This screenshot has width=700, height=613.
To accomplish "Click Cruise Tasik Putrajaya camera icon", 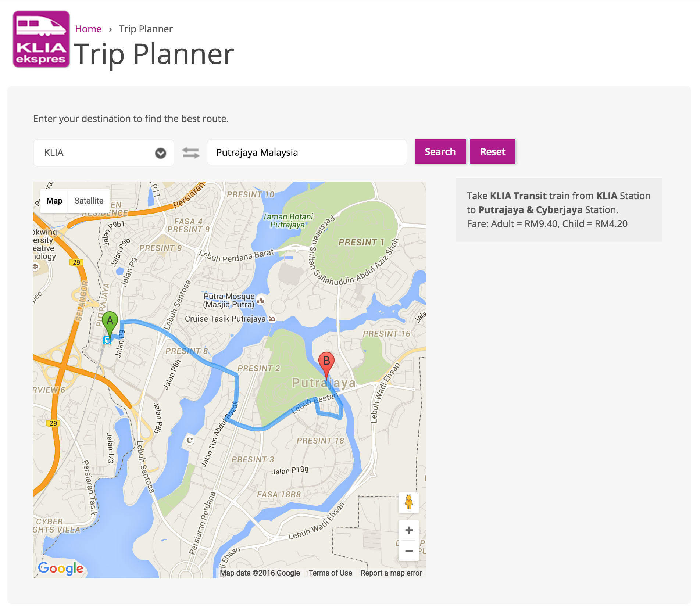I will (272, 319).
